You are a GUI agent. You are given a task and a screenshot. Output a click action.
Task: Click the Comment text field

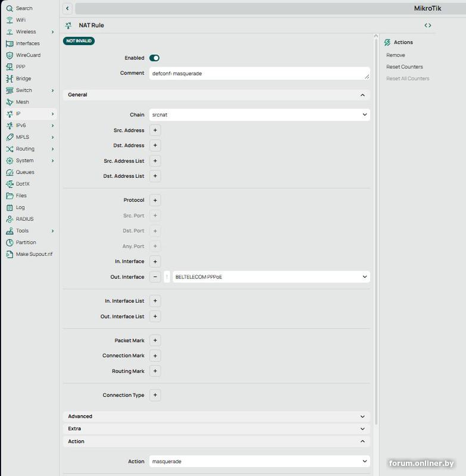pos(259,73)
